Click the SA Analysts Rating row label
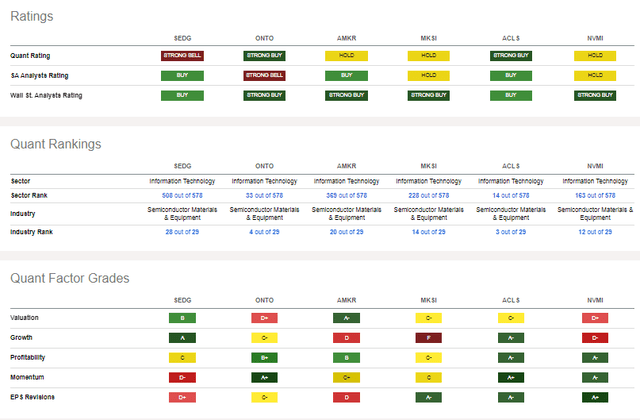This screenshot has width=640, height=420. tap(39, 76)
